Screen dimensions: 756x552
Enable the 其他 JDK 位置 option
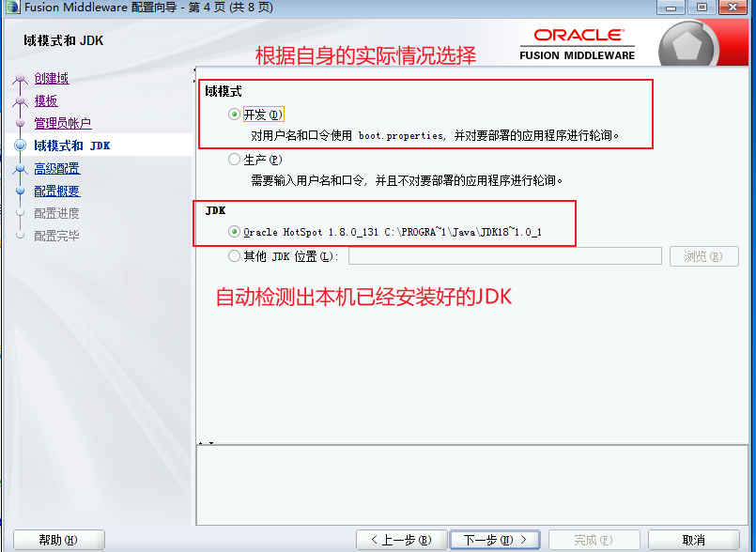pos(234,255)
